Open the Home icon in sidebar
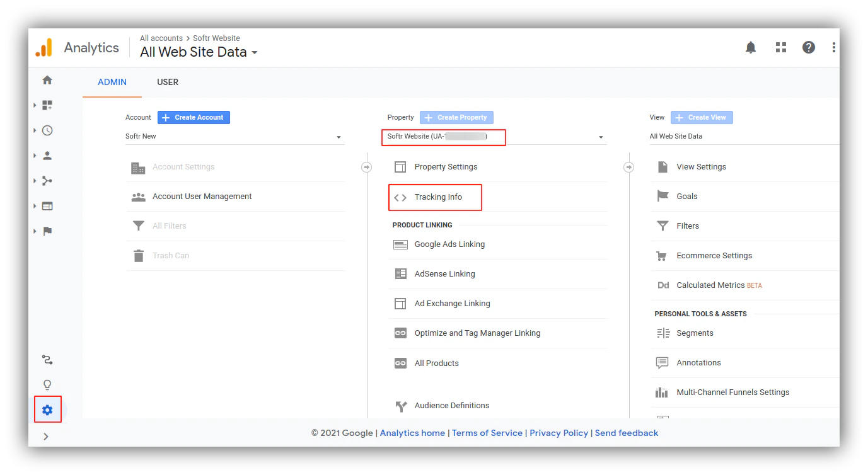Screen dimensions: 868x475 click(47, 80)
